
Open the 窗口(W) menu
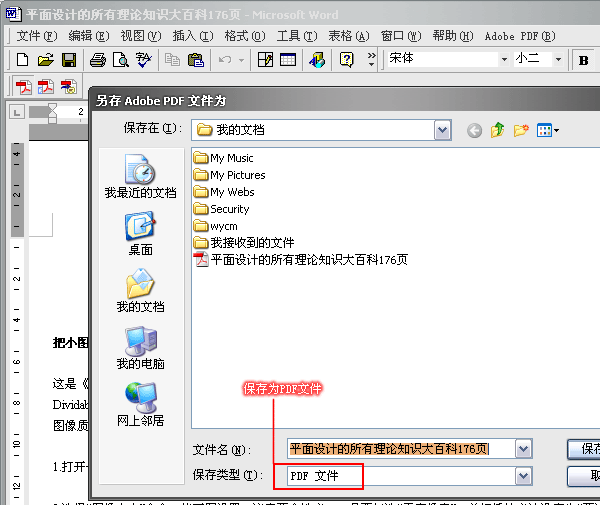401,36
